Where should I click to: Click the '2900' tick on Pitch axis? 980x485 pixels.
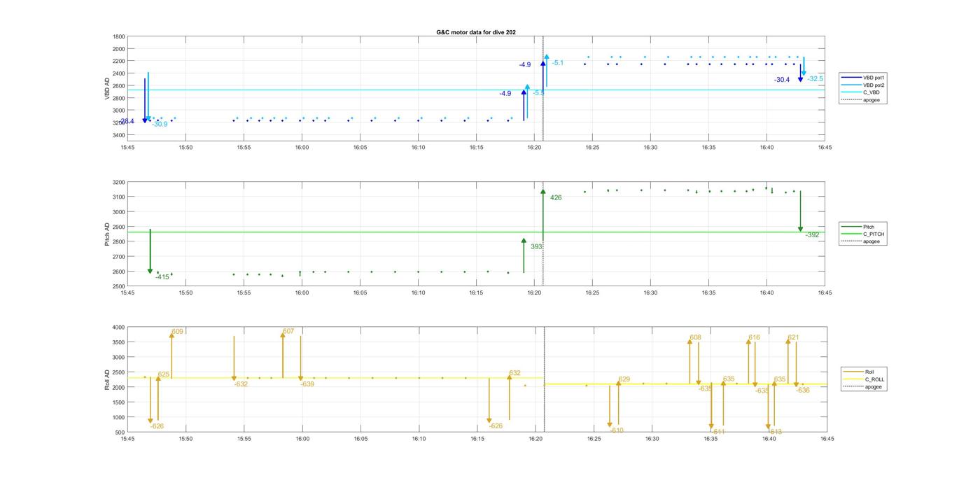coord(119,227)
